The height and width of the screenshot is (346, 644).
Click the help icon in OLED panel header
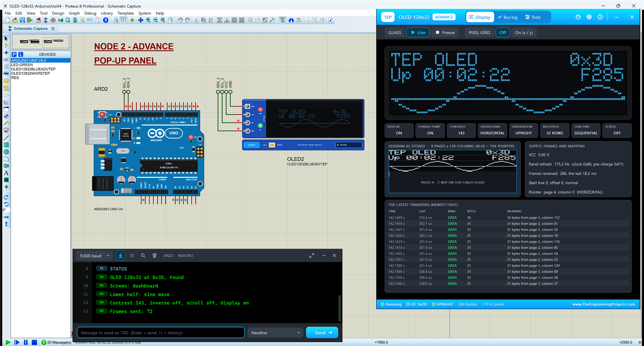pos(600,17)
